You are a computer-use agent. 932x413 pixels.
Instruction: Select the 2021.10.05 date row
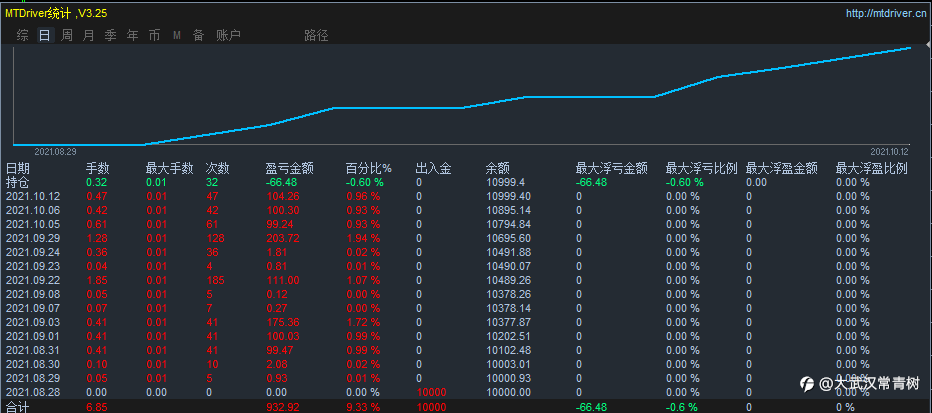tap(466, 224)
